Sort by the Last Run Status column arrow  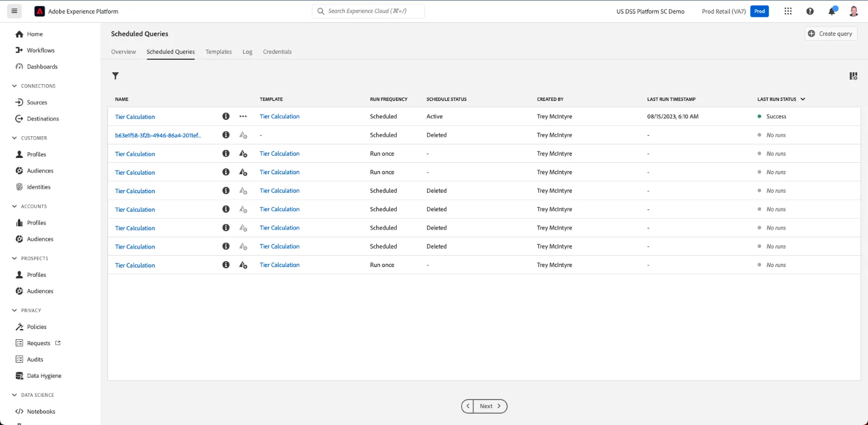(x=803, y=99)
